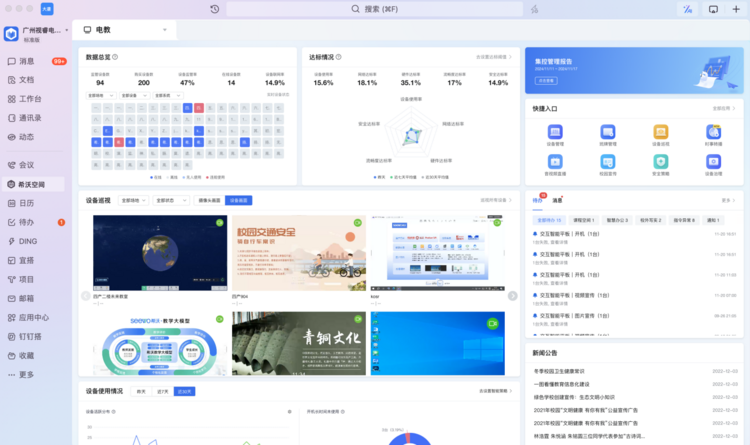Switch to the 待办 tab in todo panel

click(x=538, y=200)
